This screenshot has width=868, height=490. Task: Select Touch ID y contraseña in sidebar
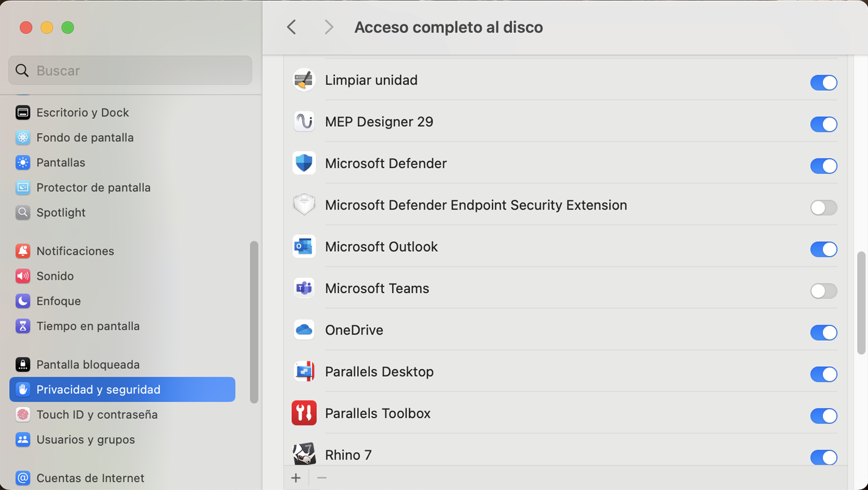98,414
